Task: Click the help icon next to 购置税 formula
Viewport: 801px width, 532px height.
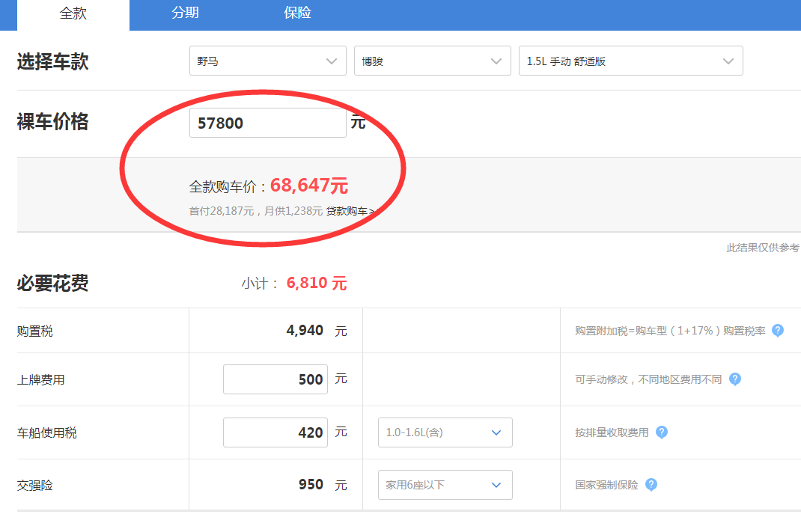Action: tap(778, 330)
